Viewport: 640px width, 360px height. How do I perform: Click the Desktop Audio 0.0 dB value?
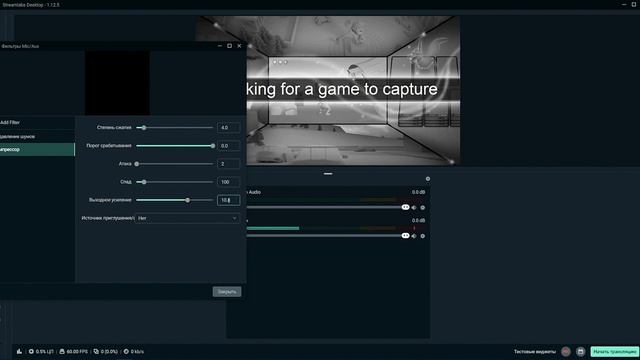pyautogui.click(x=418, y=192)
